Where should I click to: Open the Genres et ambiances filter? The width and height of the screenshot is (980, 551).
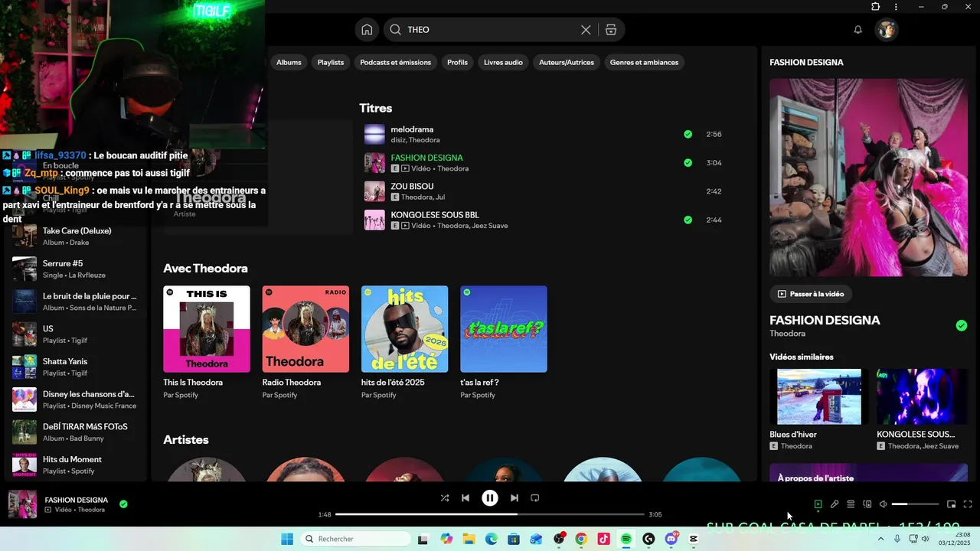click(x=644, y=62)
